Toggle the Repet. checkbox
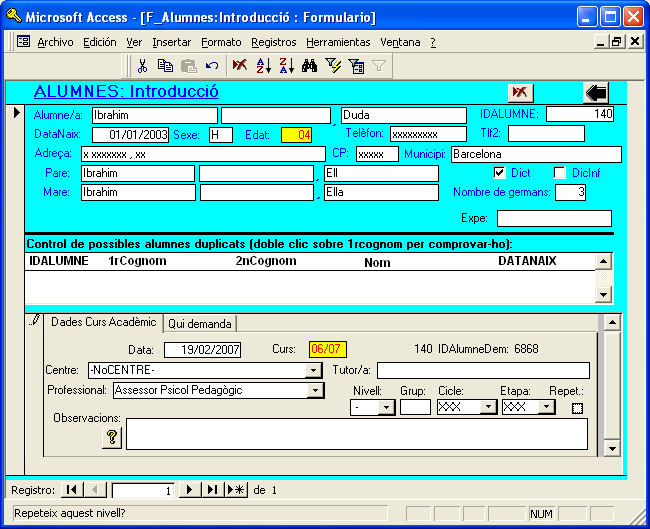This screenshot has height=529, width=650. 577,408
